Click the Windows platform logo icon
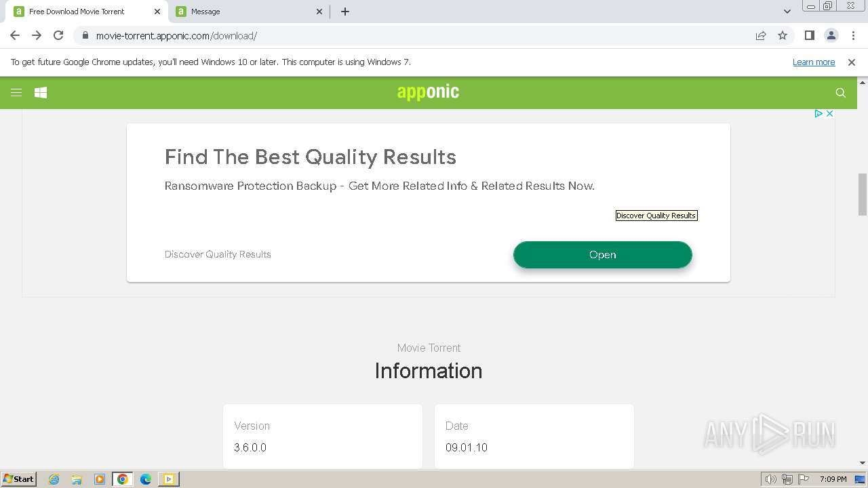Screen dimensions: 868x488 pyautogui.click(x=41, y=93)
